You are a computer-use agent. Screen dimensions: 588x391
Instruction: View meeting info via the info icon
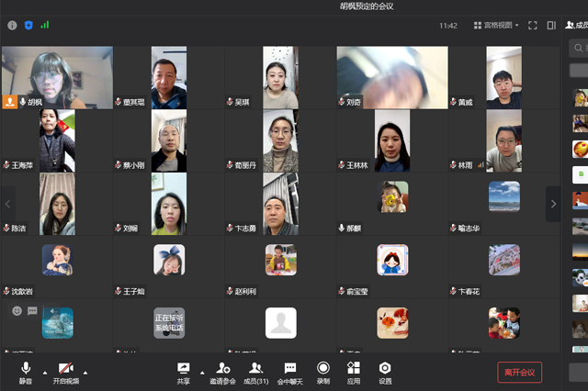(12, 26)
